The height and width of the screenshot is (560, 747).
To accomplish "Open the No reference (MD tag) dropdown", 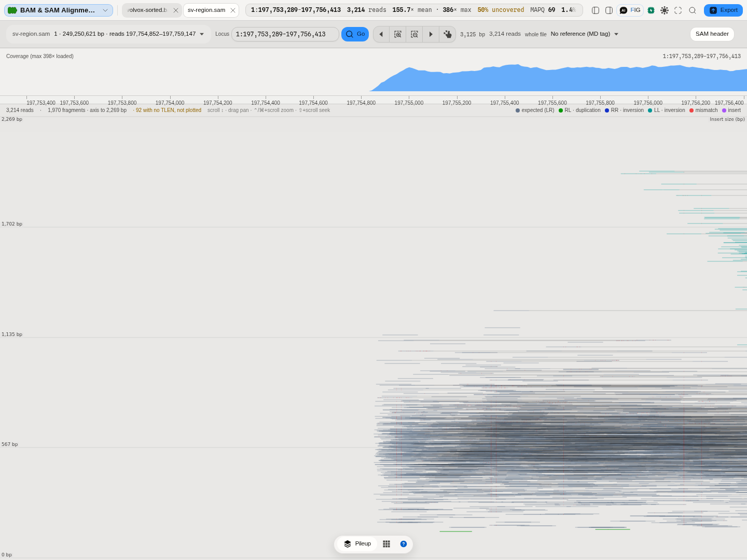I will click(x=585, y=34).
